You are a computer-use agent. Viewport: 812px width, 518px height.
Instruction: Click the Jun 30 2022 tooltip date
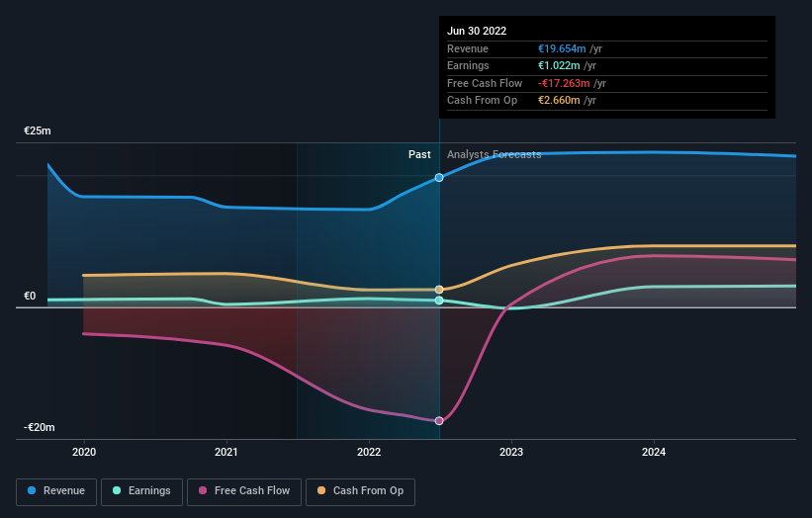pos(477,31)
